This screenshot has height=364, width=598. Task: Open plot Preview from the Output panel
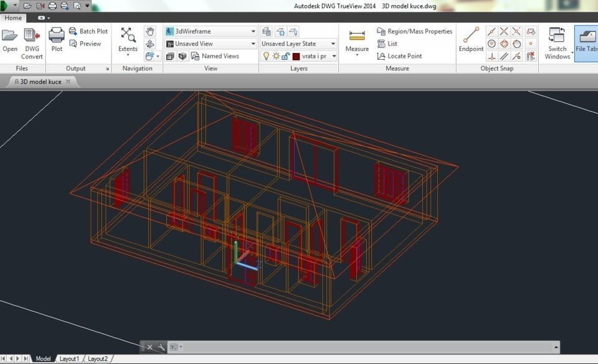pos(85,44)
